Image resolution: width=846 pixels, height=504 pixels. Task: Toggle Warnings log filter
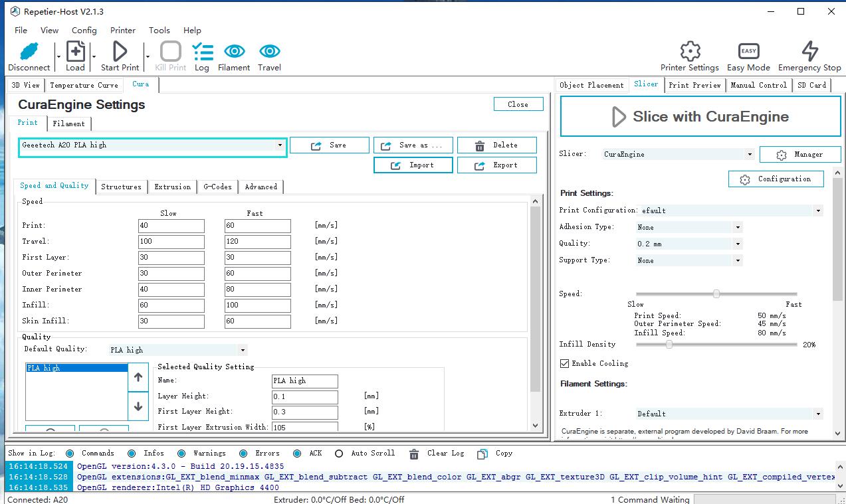point(181,454)
